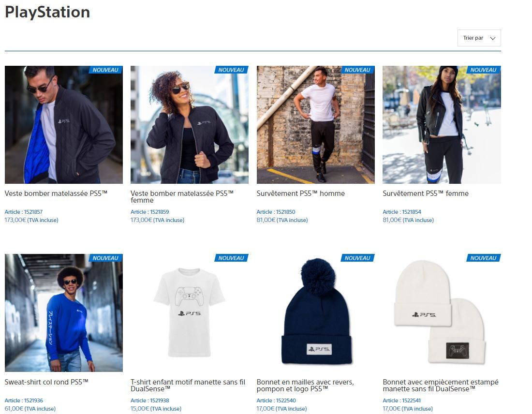
Task: Click NOUVEAU badge on men's bomber jacket
Action: [105, 70]
